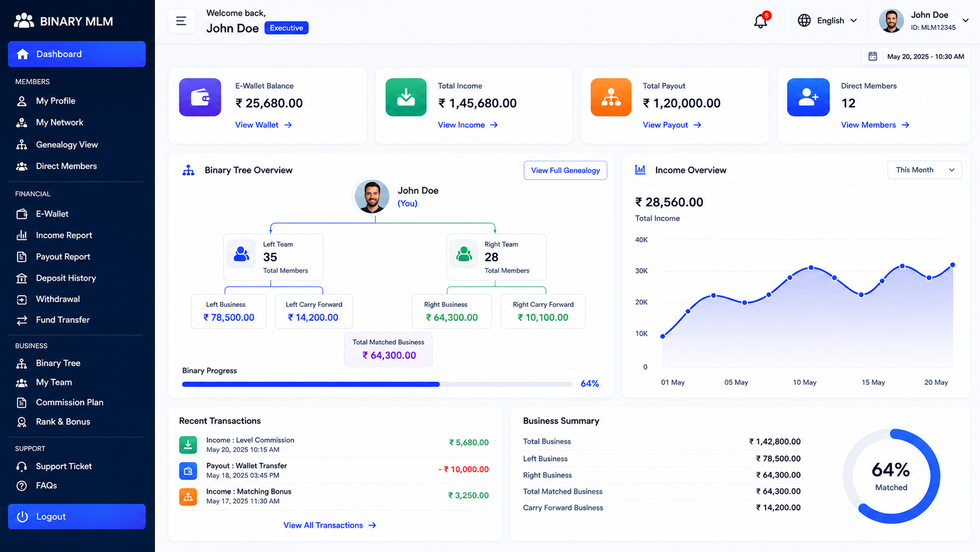Image resolution: width=980 pixels, height=552 pixels.
Task: Click the Logout button
Action: tap(77, 517)
